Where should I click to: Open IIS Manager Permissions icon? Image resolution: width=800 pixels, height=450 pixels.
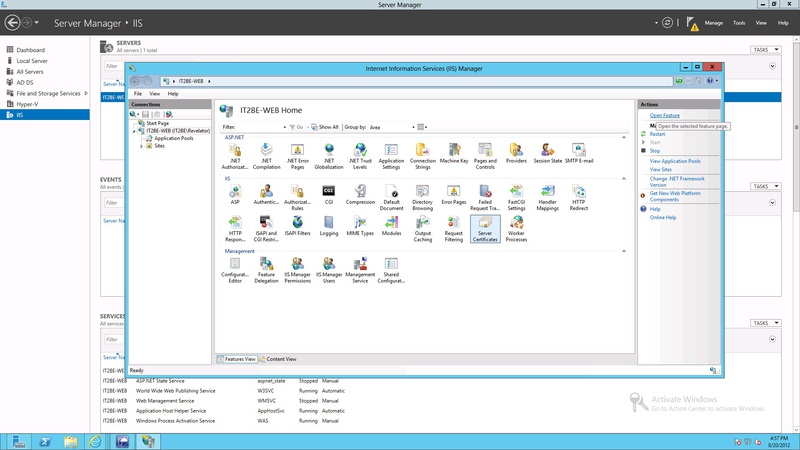click(x=297, y=270)
